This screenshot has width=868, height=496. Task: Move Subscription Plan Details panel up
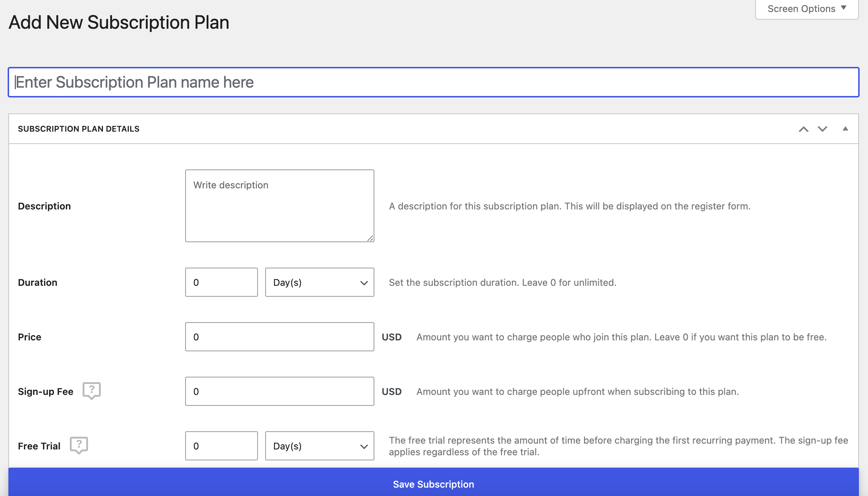click(803, 129)
